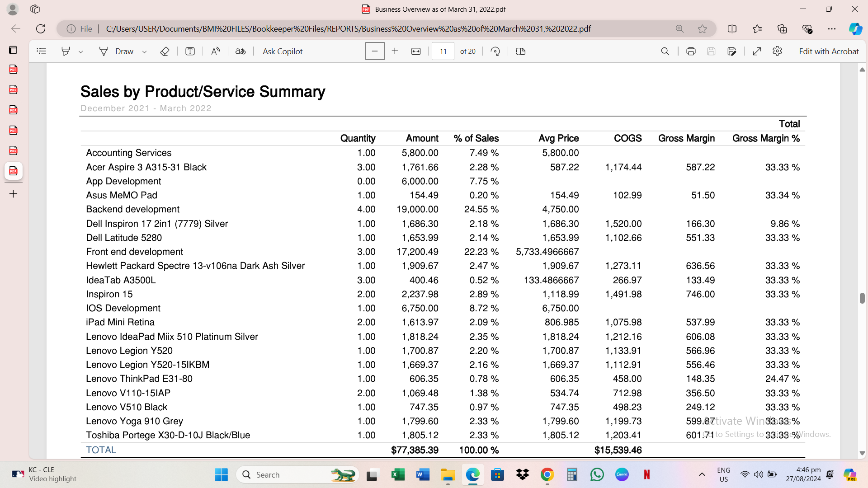Click Edit with Acrobat
The width and height of the screenshot is (868, 488).
[x=829, y=51]
